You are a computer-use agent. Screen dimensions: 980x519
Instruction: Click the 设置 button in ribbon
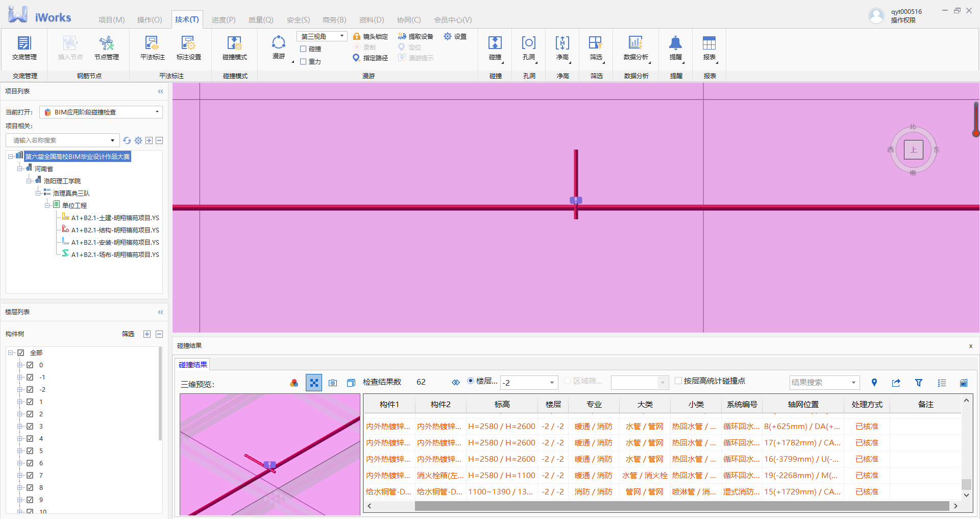(x=455, y=36)
